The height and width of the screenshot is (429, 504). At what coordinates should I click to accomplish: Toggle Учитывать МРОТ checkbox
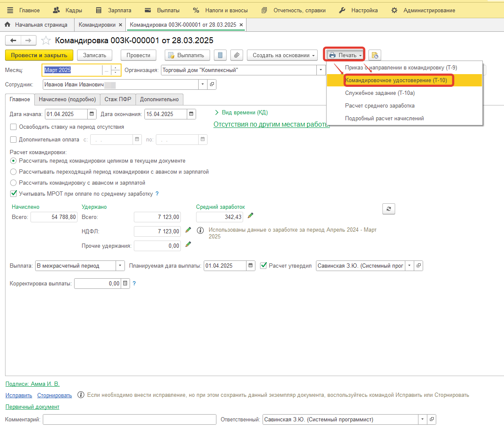pyautogui.click(x=13, y=194)
